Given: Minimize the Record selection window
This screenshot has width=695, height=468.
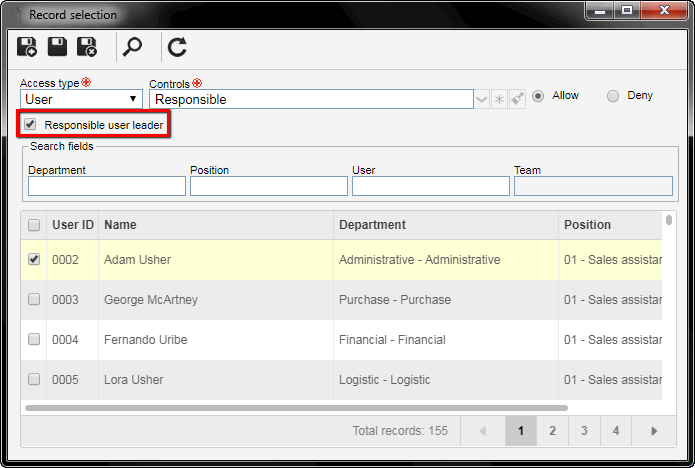Looking at the screenshot, I should click(x=600, y=11).
